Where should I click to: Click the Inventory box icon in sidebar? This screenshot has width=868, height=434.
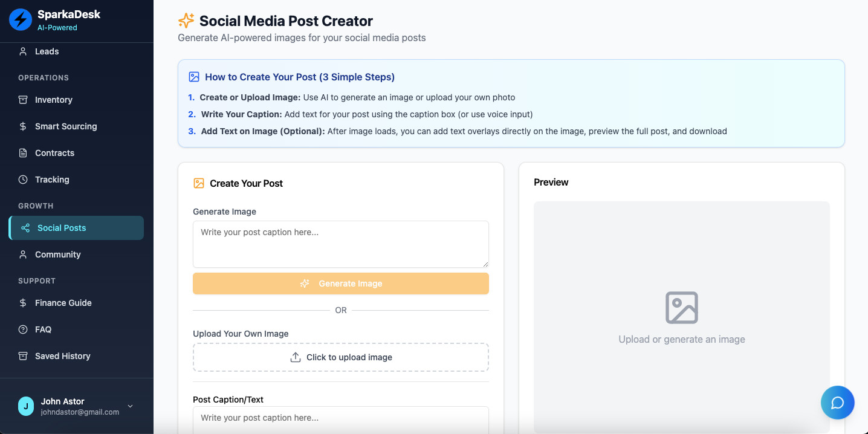pyautogui.click(x=23, y=100)
